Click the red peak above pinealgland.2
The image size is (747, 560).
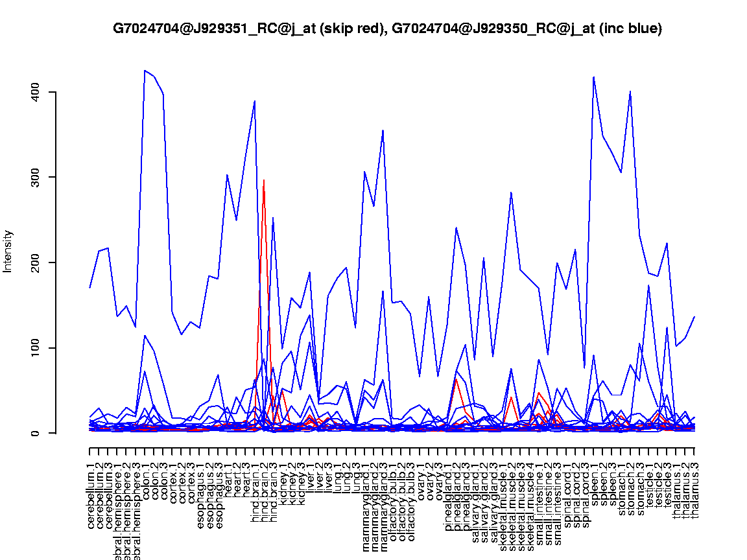(x=456, y=379)
